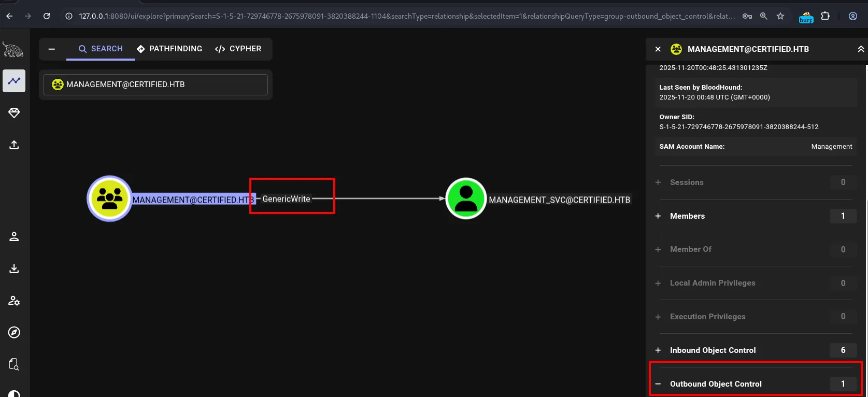Open the Explore graph icon in sidebar
Screen dimensions: 868x397
pyautogui.click(x=14, y=81)
